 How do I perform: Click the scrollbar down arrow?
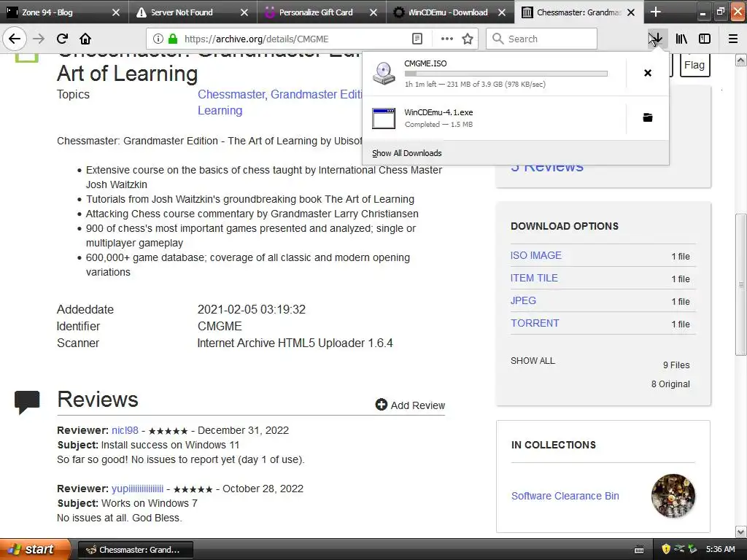[x=741, y=532]
